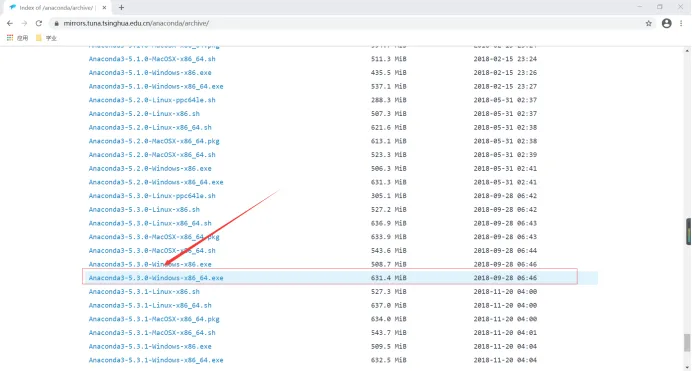Click the 631.4 MiB size value
The image size is (692, 371).
click(388, 277)
